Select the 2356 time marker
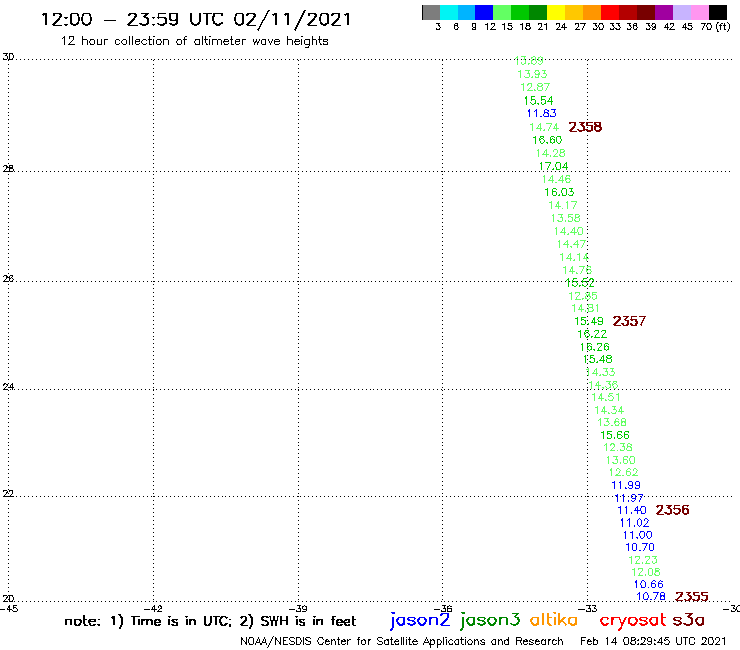 coord(673,510)
